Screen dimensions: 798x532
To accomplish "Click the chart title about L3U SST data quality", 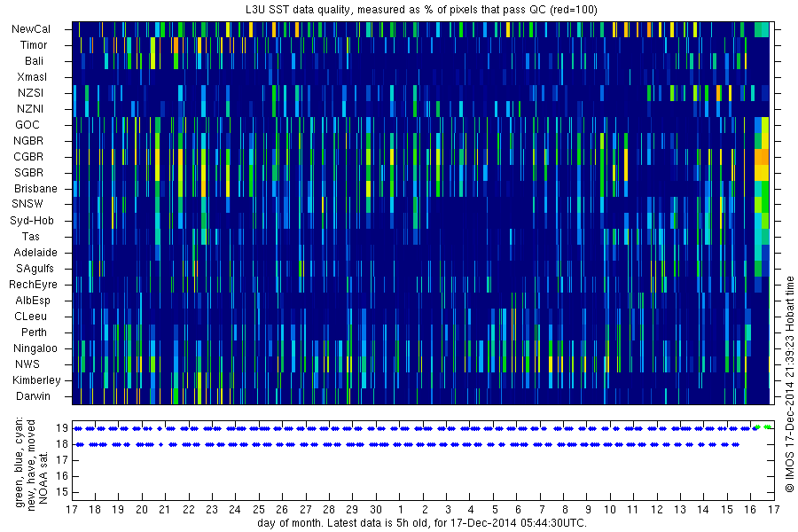I will point(422,9).
